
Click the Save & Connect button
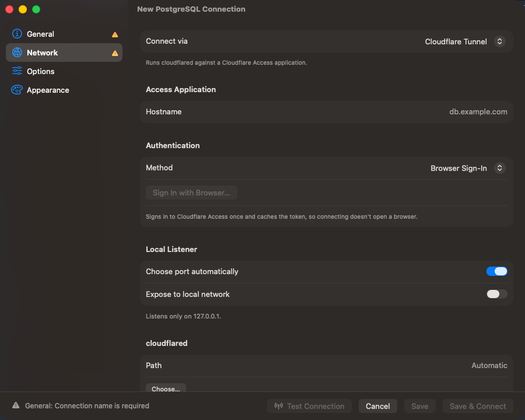coord(478,406)
